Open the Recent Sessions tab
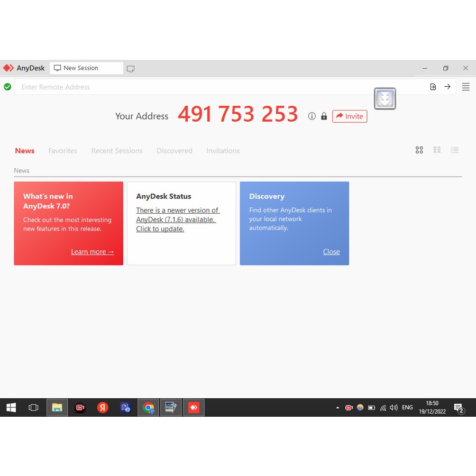Image resolution: width=476 pixels, height=476 pixels. click(117, 151)
